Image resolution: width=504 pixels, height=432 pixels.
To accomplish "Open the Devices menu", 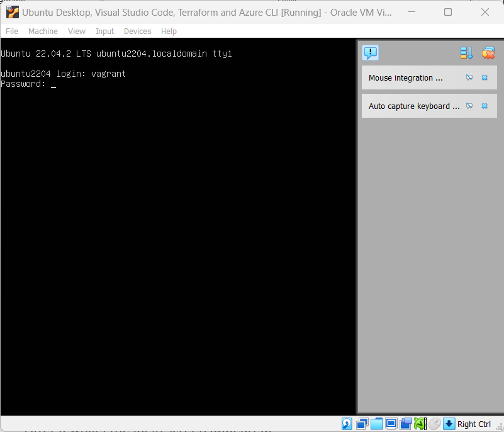I will [x=137, y=31].
